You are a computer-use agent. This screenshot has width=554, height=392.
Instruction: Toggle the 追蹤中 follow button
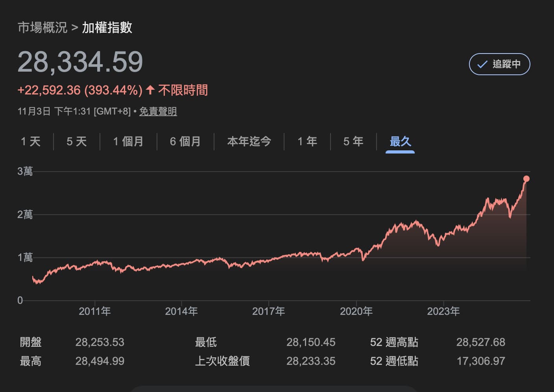pyautogui.click(x=499, y=64)
